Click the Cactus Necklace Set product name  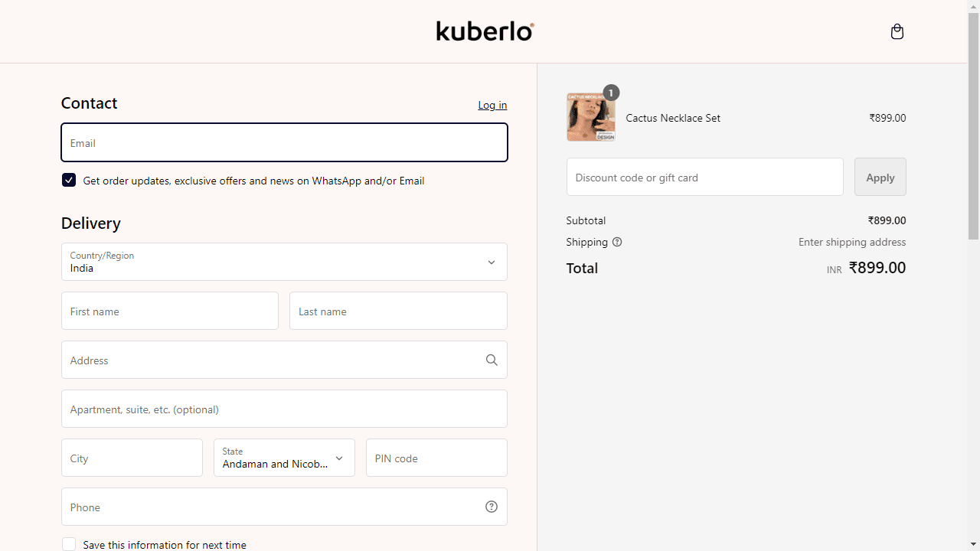click(673, 118)
